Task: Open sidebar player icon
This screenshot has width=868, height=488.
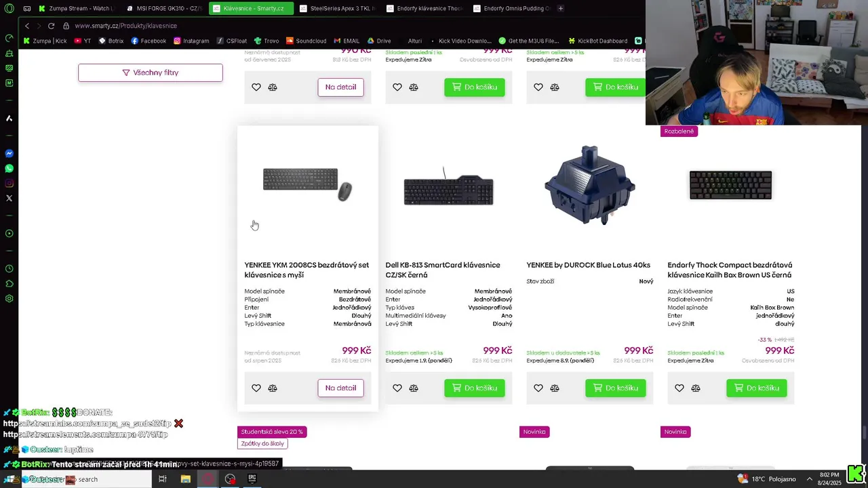Action: click(x=9, y=234)
